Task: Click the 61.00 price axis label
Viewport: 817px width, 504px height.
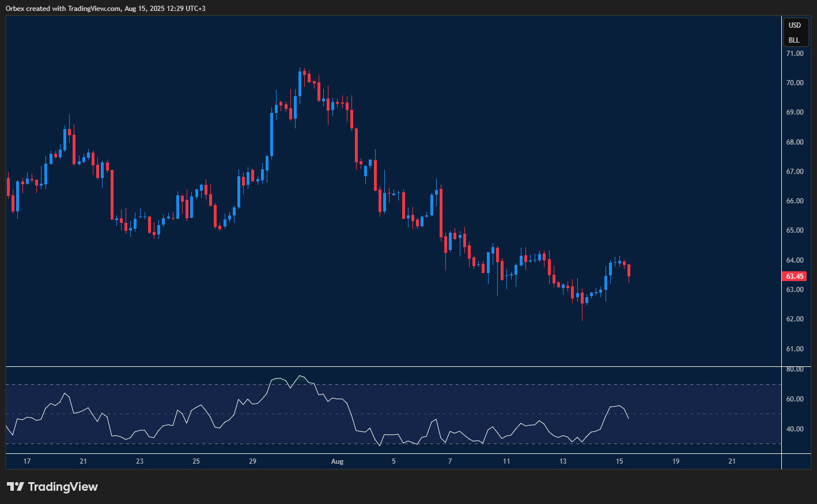Action: coord(795,349)
